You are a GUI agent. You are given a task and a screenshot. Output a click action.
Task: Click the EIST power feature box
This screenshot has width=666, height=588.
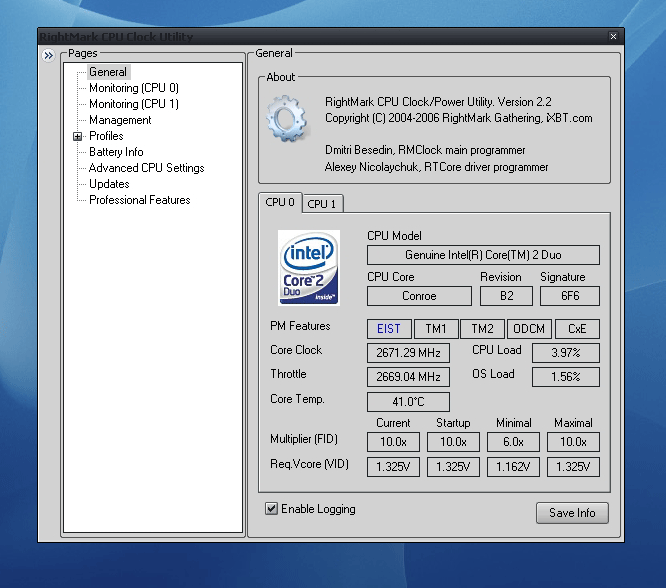(x=389, y=329)
